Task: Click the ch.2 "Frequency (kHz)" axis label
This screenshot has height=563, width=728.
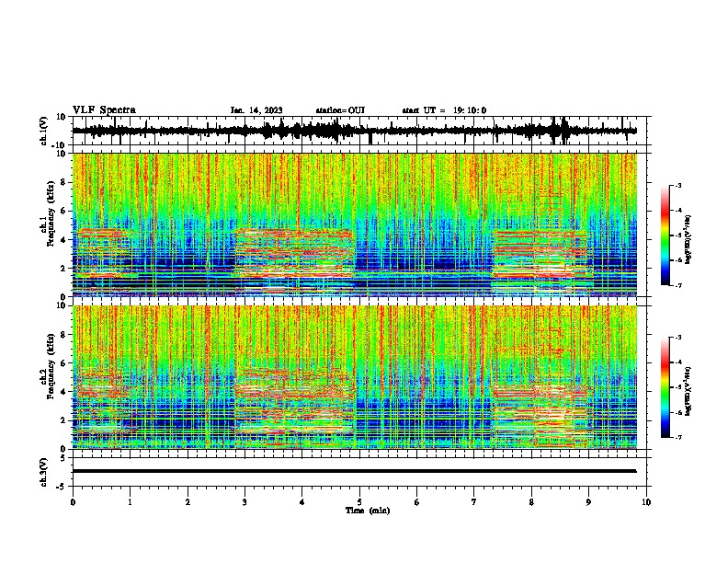Action: [x=51, y=365]
